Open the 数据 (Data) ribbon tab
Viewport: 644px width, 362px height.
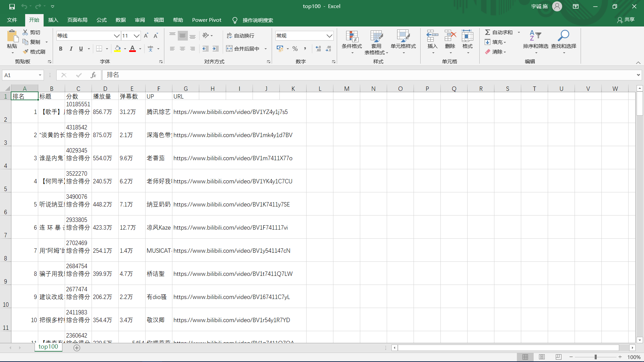pyautogui.click(x=120, y=20)
